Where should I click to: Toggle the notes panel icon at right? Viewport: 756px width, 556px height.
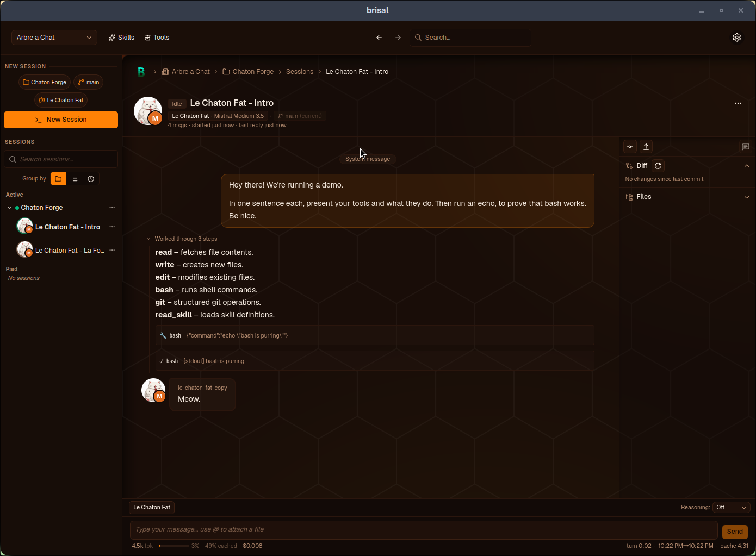pos(746,147)
